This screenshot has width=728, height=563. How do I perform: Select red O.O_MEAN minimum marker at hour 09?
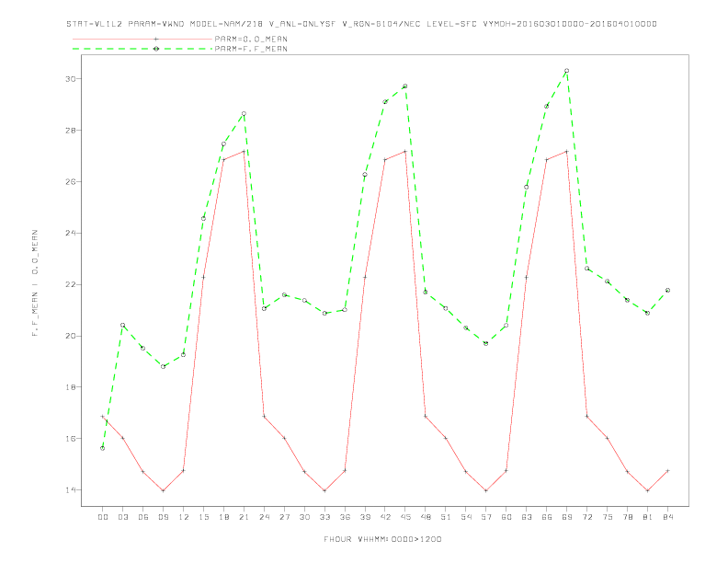coord(163,490)
